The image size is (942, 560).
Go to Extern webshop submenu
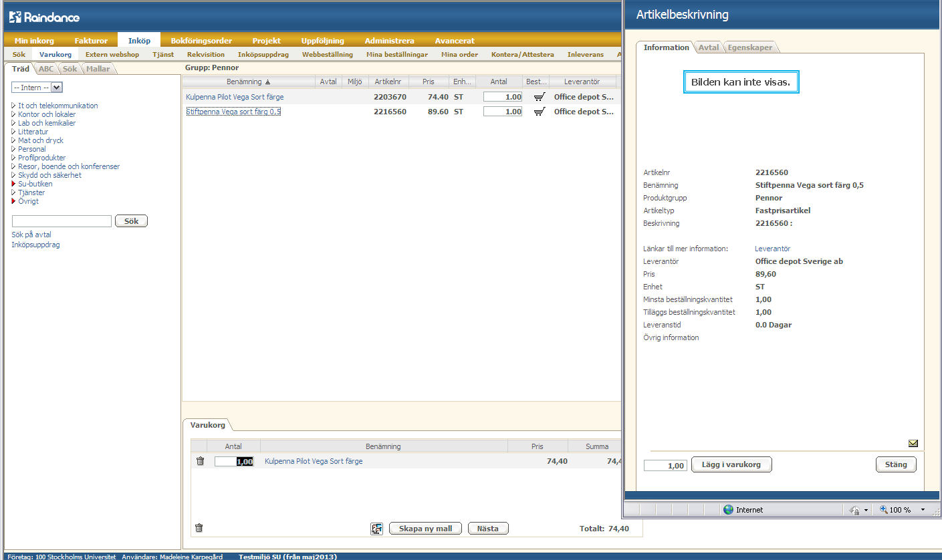(x=112, y=54)
